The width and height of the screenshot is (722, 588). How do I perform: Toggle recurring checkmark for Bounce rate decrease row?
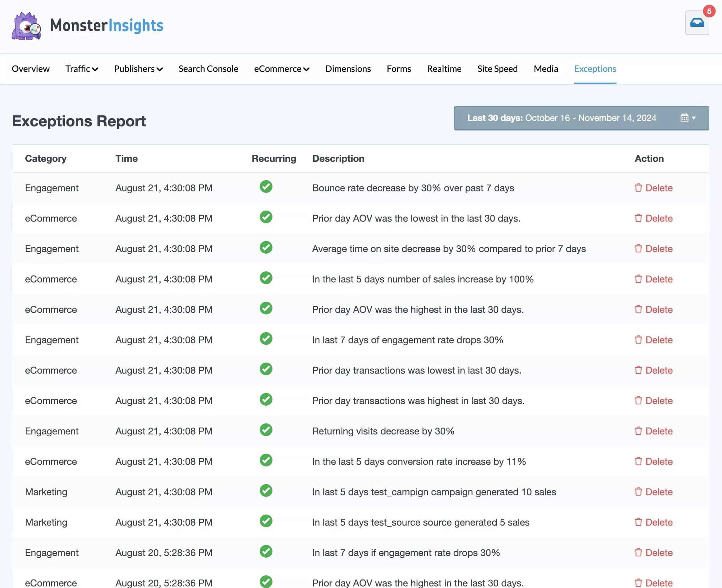(x=266, y=187)
